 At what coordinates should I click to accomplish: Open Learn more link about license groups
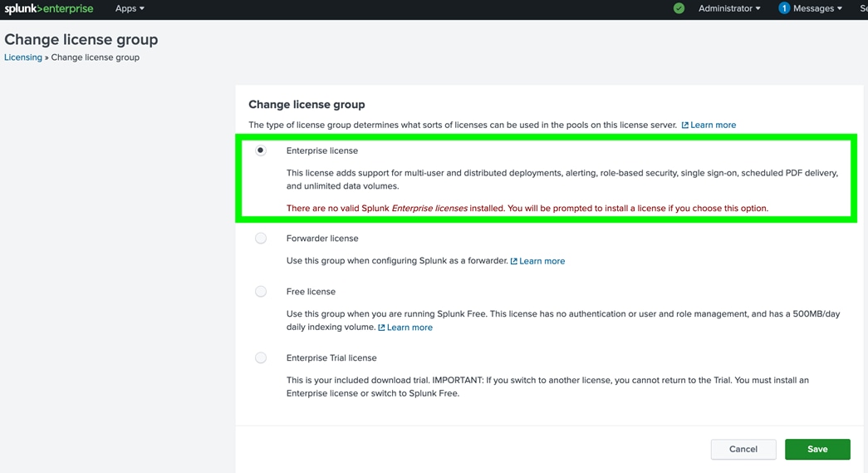click(713, 126)
